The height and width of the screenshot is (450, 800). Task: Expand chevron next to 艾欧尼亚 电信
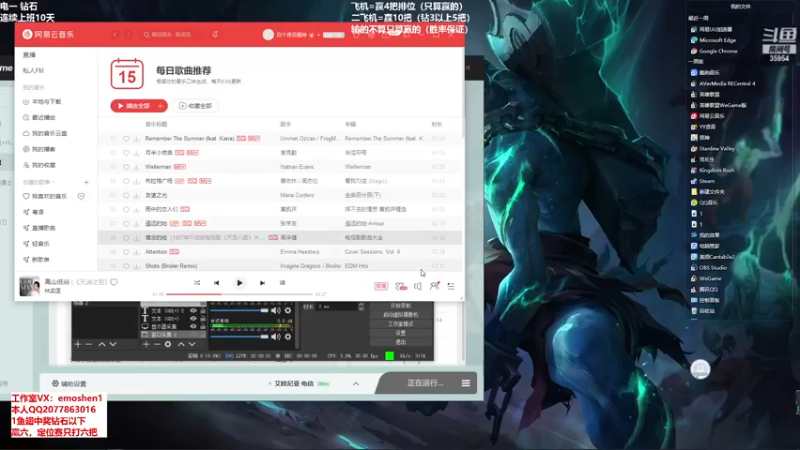click(356, 384)
